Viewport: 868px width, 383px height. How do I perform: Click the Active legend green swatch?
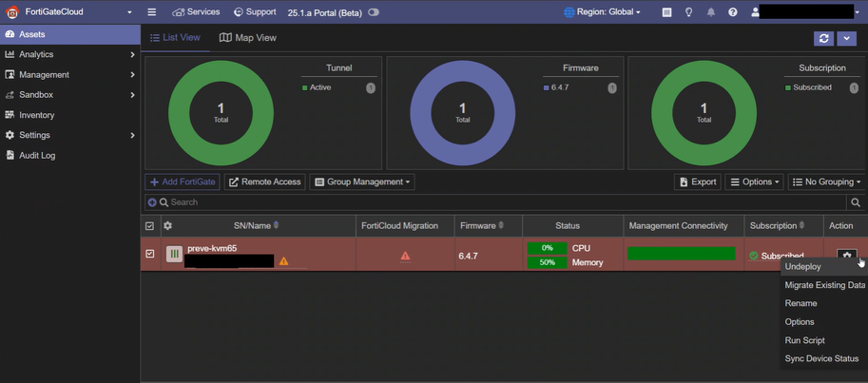coord(304,87)
